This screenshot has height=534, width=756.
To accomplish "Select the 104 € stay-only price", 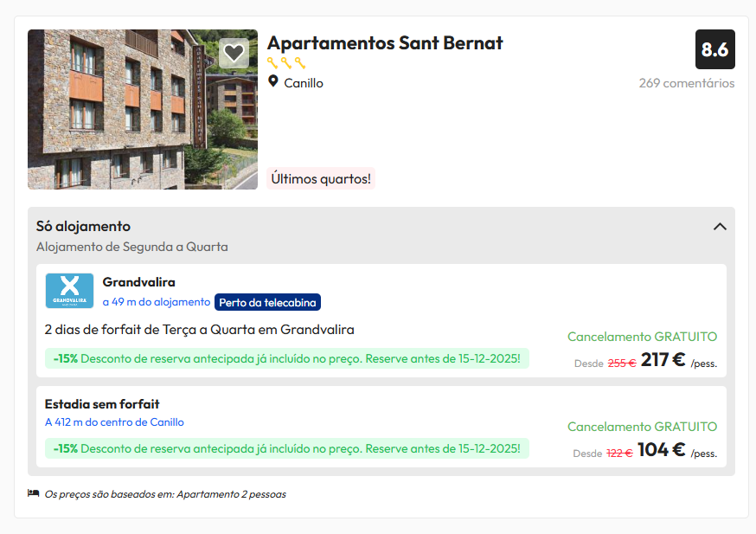I will [661, 450].
